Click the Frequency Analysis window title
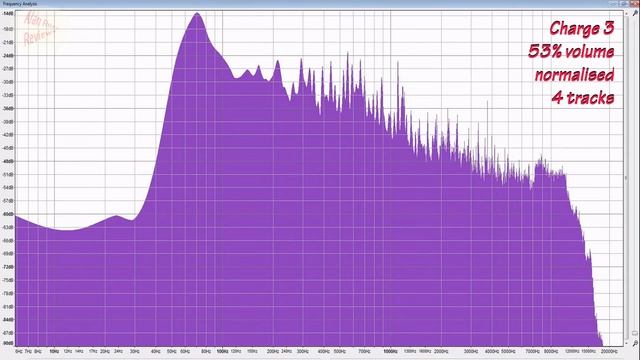The image size is (640, 360). coord(20,4)
